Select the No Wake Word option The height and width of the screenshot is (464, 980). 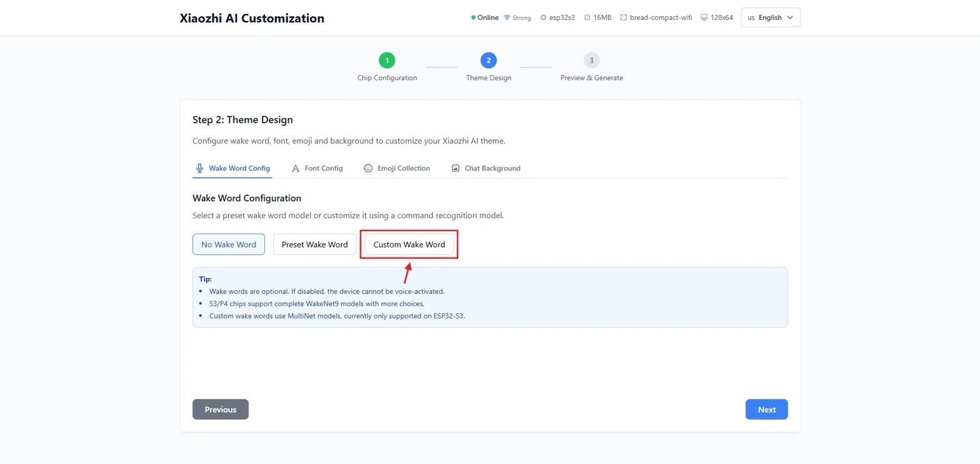229,245
